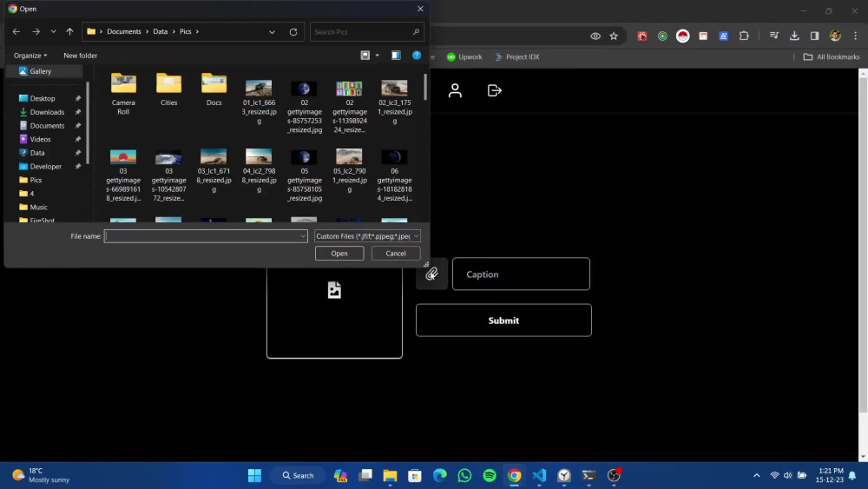Select Videos in the navigation pane
This screenshot has width=868, height=489.
pos(41,140)
